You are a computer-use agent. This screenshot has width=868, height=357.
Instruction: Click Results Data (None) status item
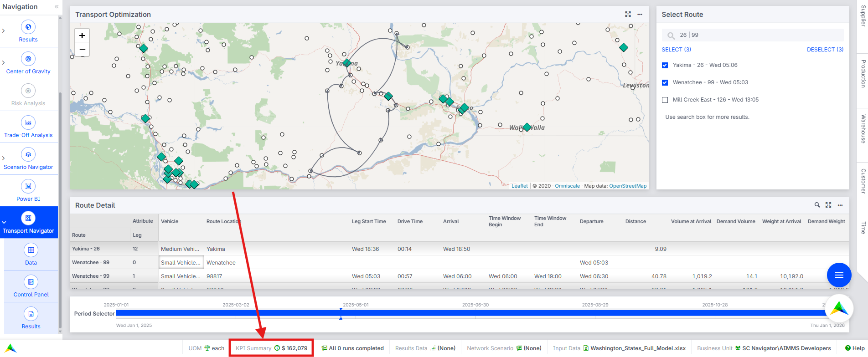425,348
